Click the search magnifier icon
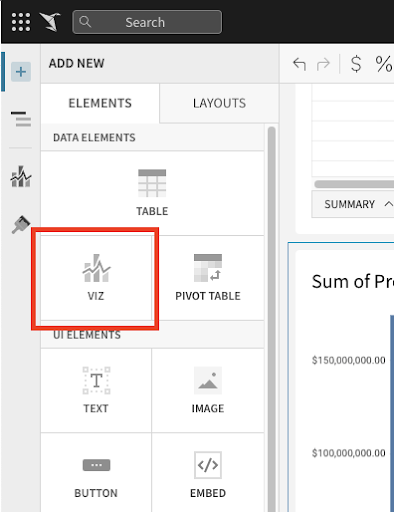Image resolution: width=394 pixels, height=512 pixels. coord(85,22)
